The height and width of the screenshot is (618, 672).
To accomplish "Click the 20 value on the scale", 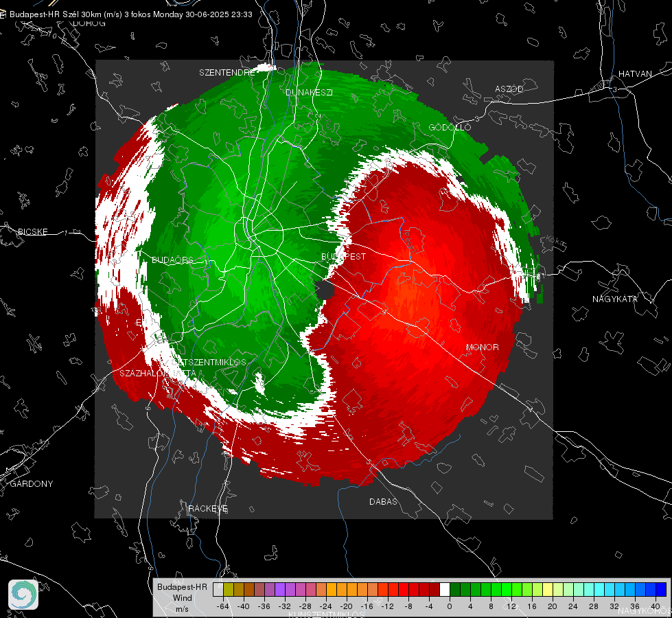I will 553,606.
